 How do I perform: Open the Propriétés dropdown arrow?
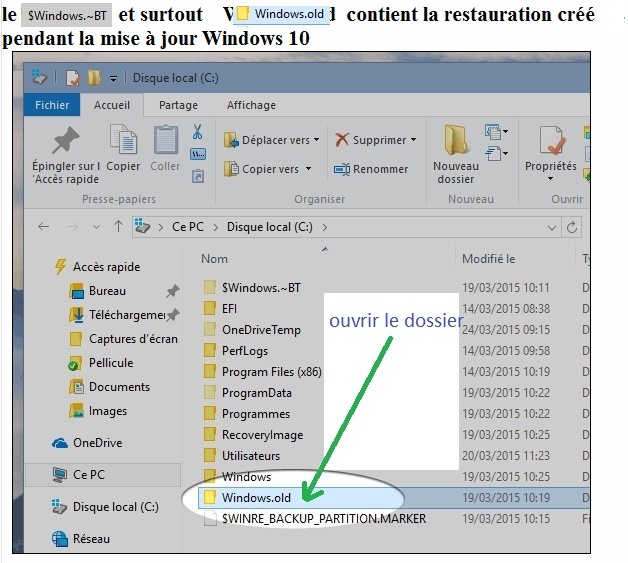tap(550, 179)
